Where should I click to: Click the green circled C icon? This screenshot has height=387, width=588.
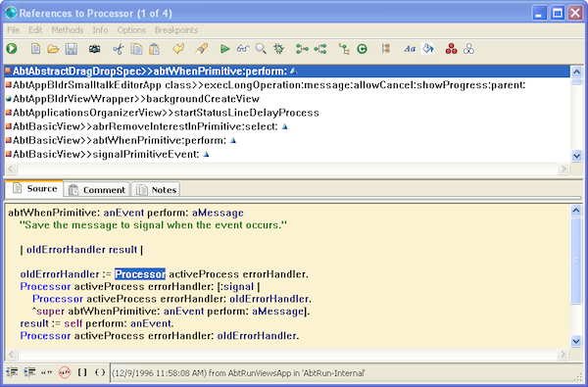[362, 49]
